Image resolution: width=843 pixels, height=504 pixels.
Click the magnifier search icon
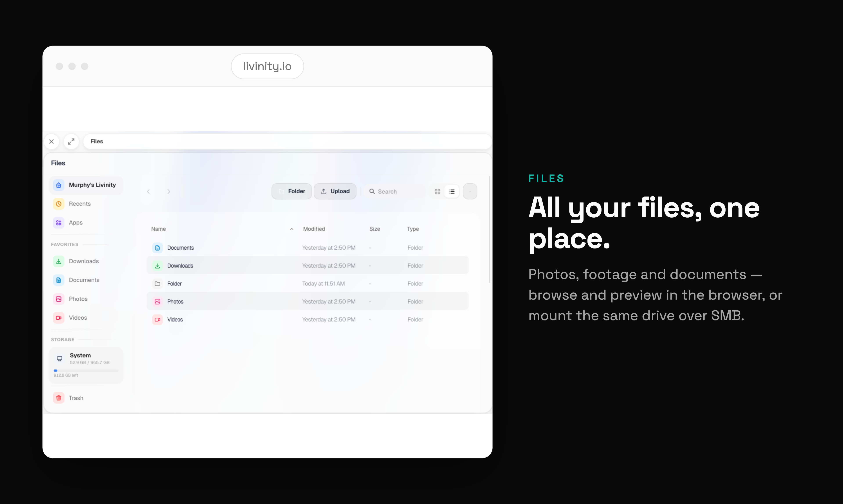tap(372, 191)
